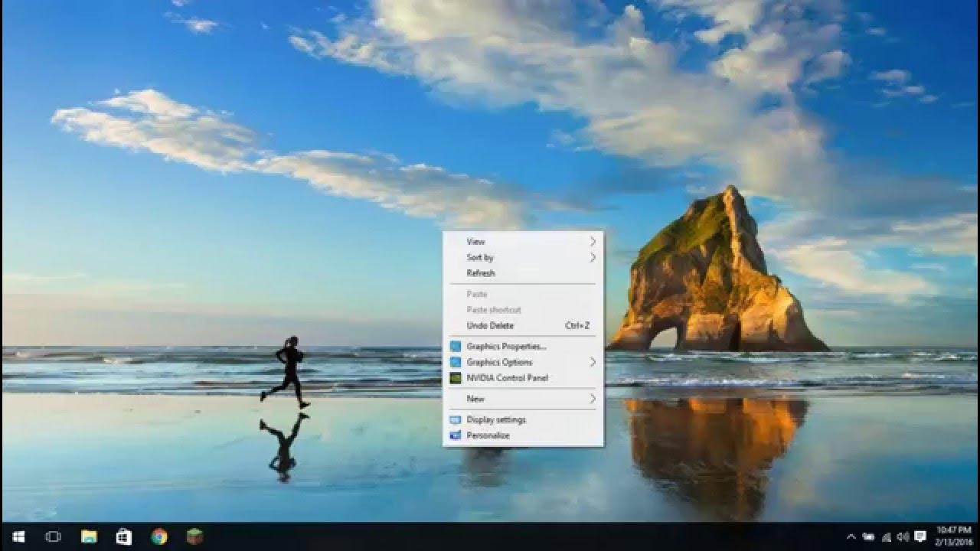Open the Action Center notifications icon

pos(920,537)
